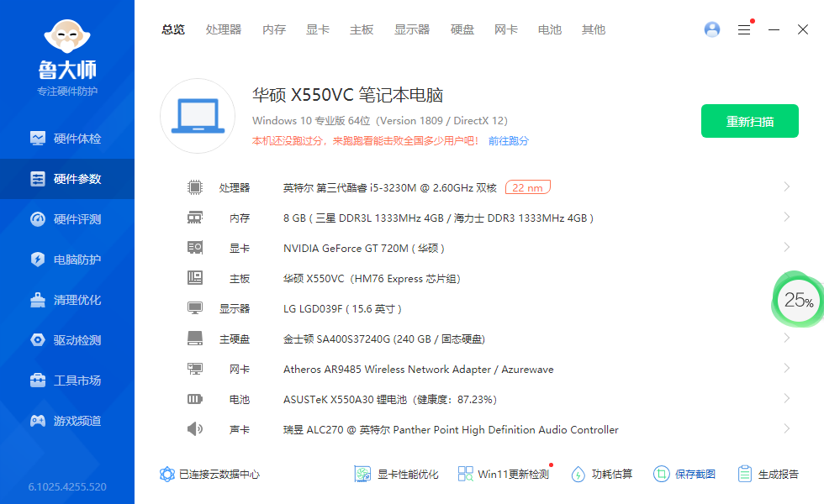Select the 其他 tab
Viewport: 824px width, 504px height.
click(594, 30)
